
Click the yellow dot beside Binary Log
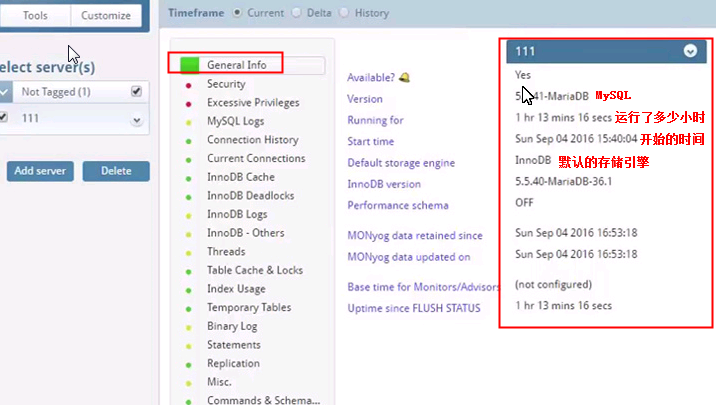(189, 328)
